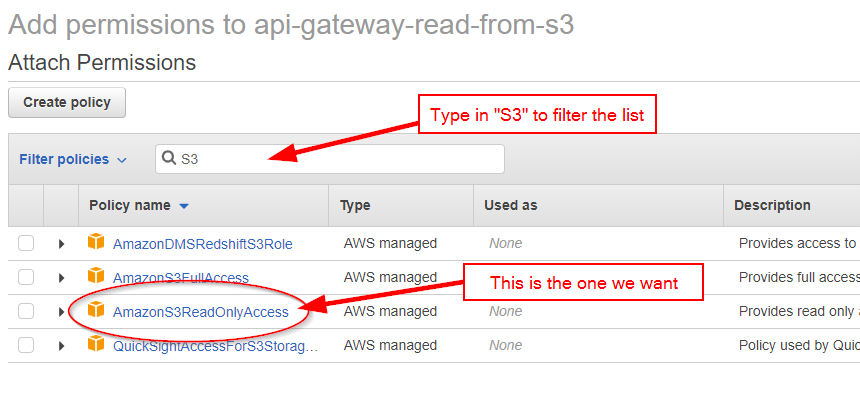
Task: Open the QuickSightAccessForS3Storag… policy link
Action: tap(216, 346)
